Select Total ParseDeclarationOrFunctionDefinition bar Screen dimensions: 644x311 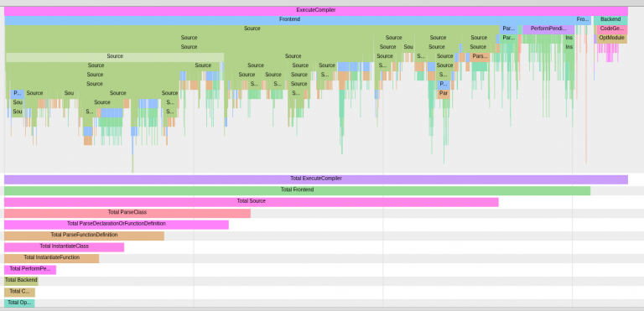point(117,225)
